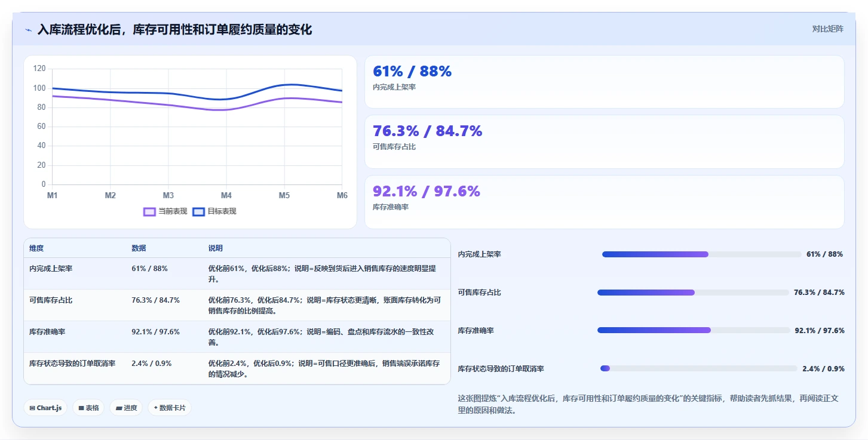Click the 数据 column header

139,248
